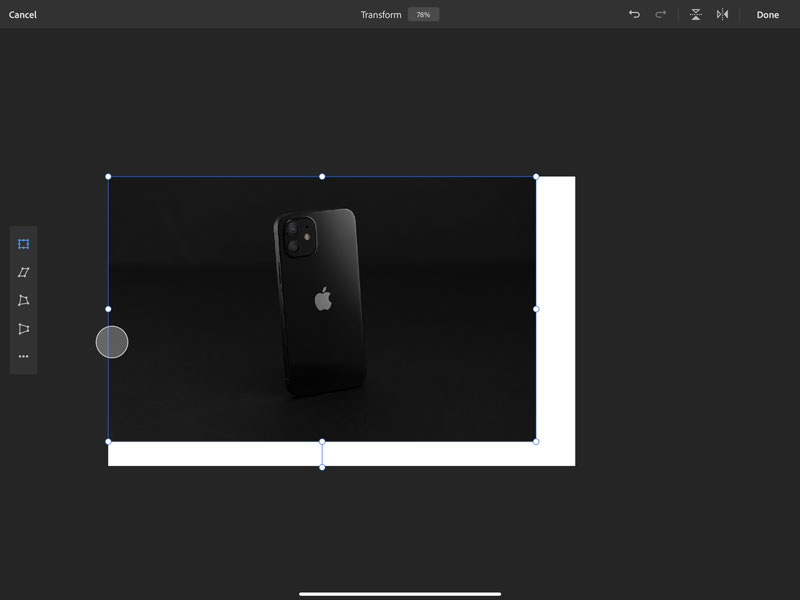Select the Perspective transform tool
This screenshot has width=800, height=600.
click(23, 329)
